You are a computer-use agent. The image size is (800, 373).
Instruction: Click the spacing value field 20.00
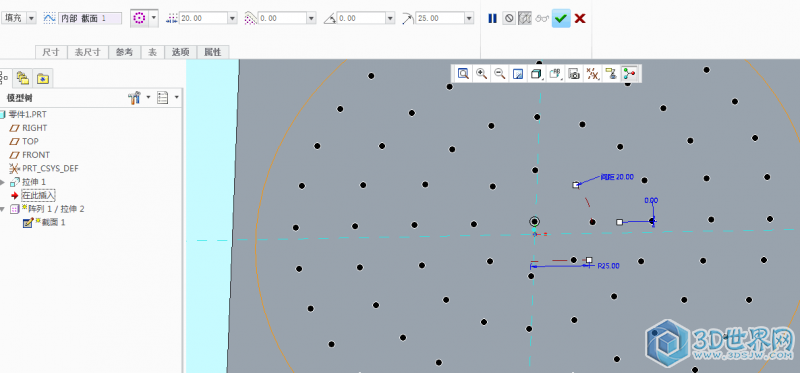pos(203,18)
